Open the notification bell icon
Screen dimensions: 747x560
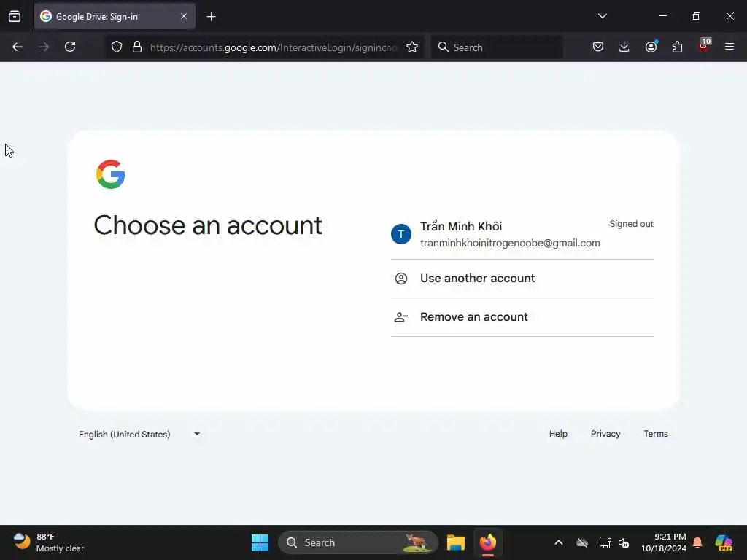point(697,542)
